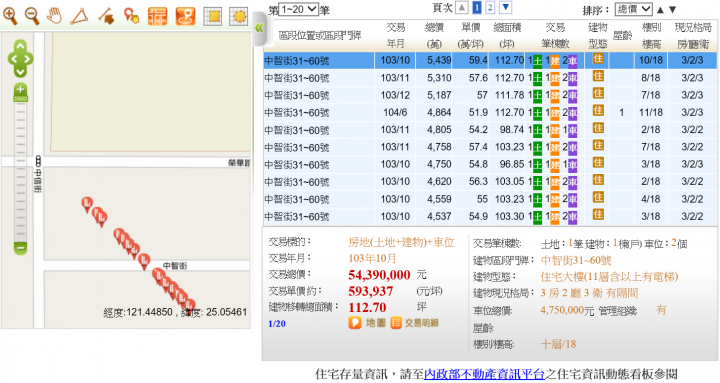Image resolution: width=720 pixels, height=383 pixels.
Task: Select the circular area selection tool
Action: point(239,16)
